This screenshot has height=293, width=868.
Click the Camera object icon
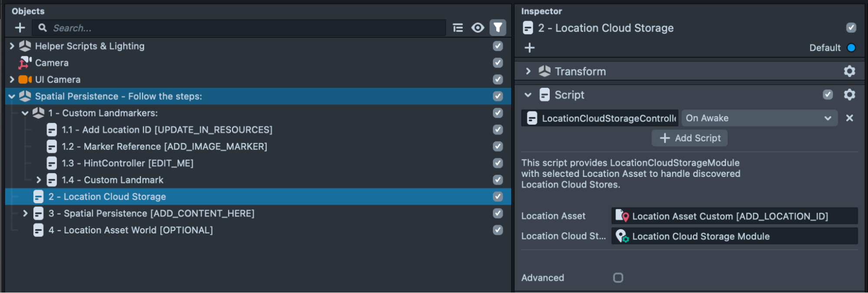click(x=25, y=63)
